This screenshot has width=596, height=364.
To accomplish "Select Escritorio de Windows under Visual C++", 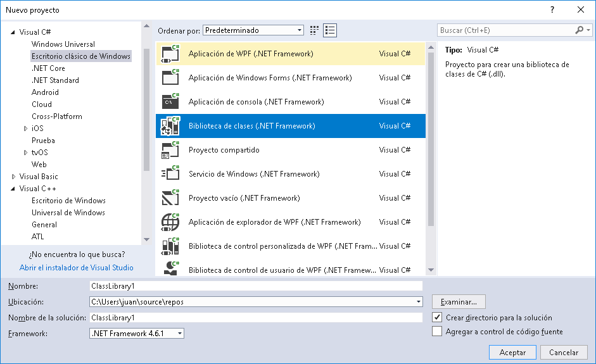I will pos(69,201).
